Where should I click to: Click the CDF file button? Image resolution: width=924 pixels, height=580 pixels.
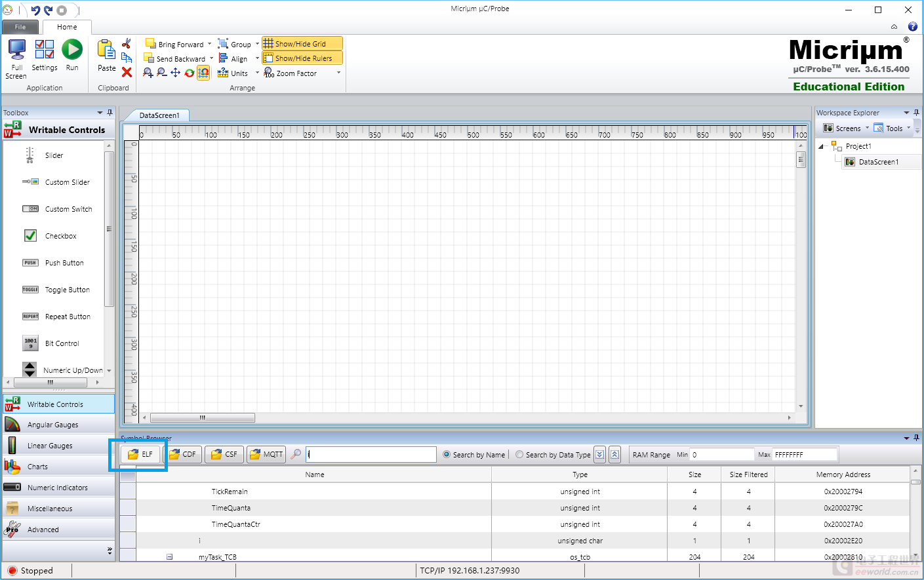pyautogui.click(x=182, y=454)
